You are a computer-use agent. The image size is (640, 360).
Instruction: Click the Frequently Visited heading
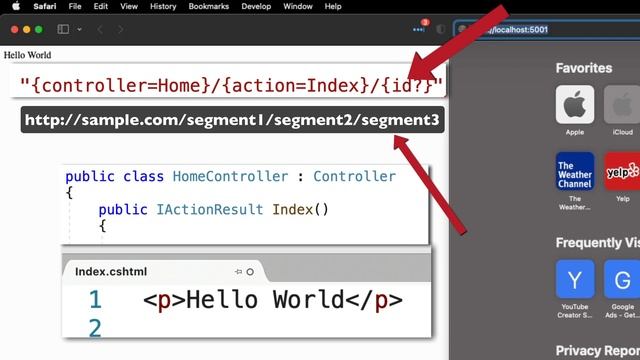coord(598,242)
